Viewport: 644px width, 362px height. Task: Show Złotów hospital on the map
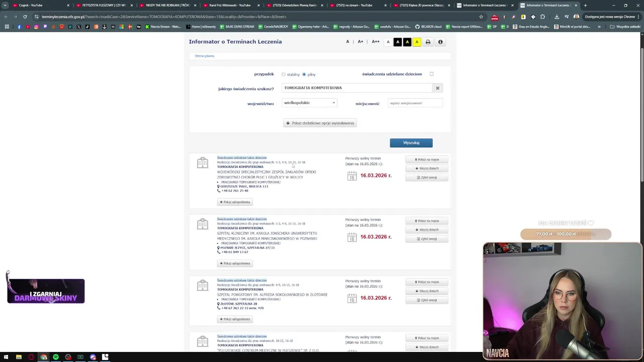(x=427, y=282)
